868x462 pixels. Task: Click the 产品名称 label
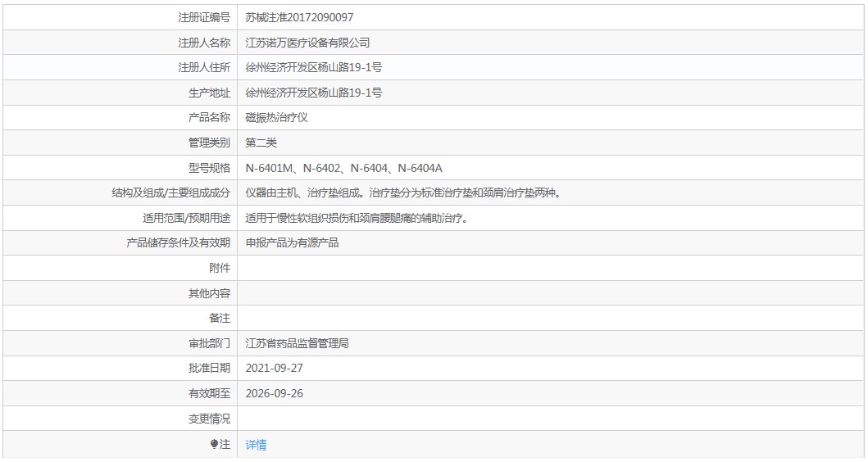click(209, 117)
